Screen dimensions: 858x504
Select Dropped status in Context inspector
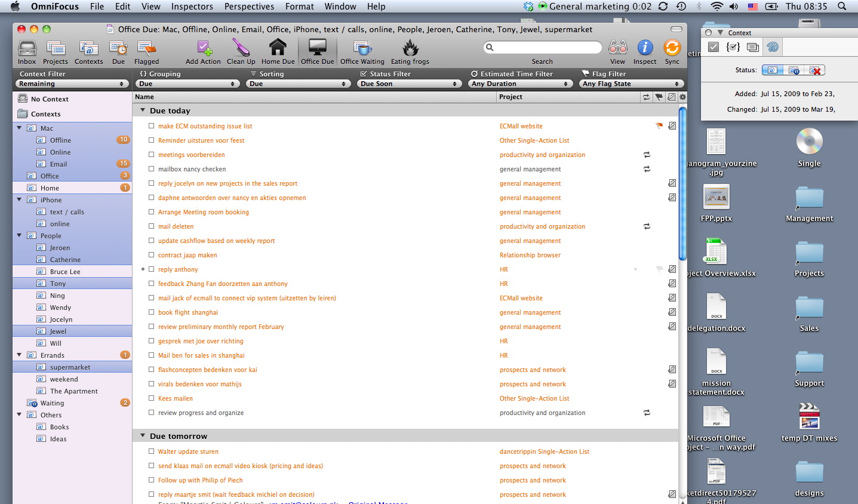(816, 70)
